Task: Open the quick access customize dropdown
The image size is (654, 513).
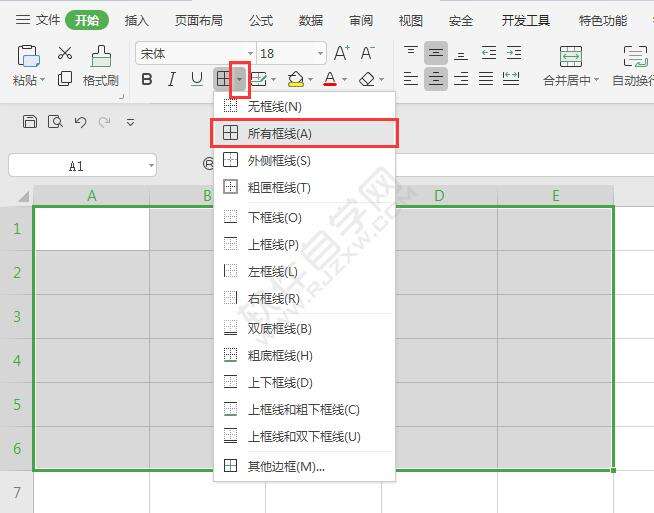Action: pyautogui.click(x=130, y=122)
